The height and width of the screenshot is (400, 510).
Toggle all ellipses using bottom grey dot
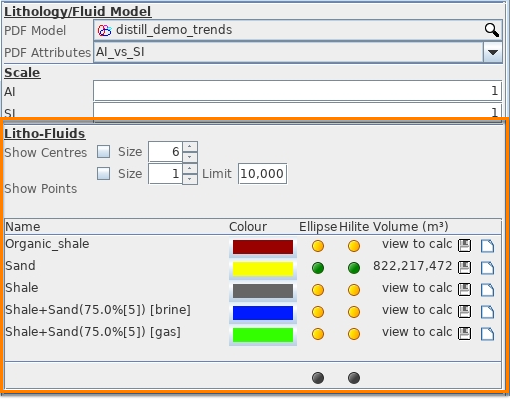tap(318, 378)
